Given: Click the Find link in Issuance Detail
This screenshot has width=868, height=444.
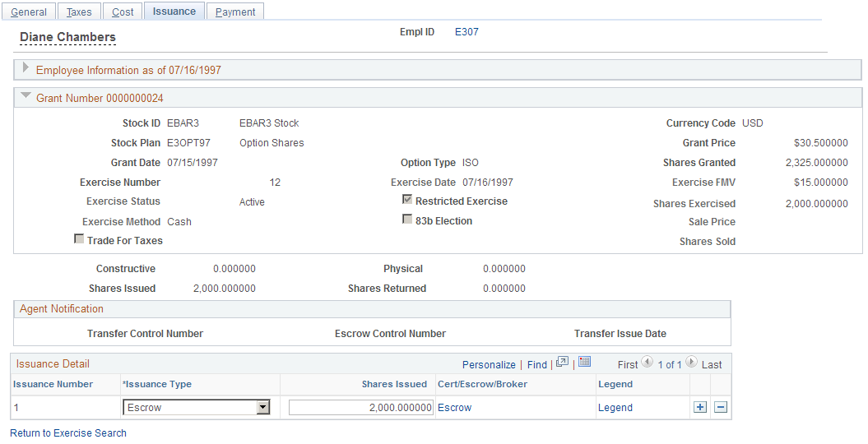Looking at the screenshot, I should (537, 364).
